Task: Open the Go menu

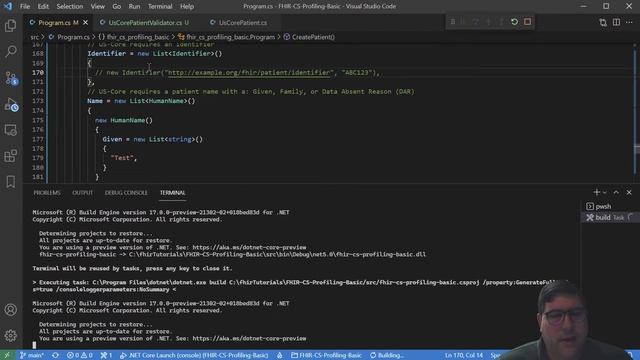Action: 117,7
